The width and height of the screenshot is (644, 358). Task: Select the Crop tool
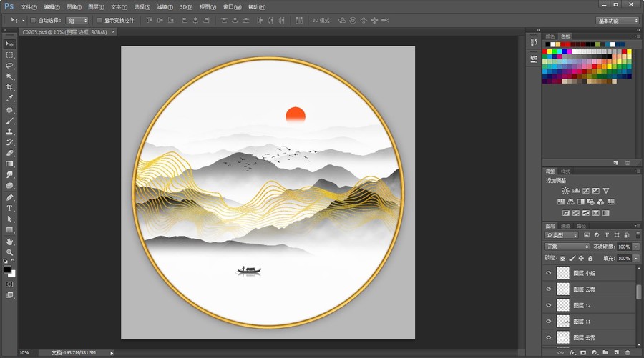coord(9,87)
